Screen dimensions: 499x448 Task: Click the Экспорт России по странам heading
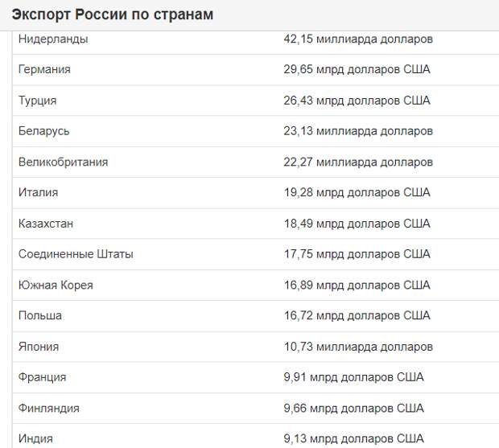click(x=113, y=14)
